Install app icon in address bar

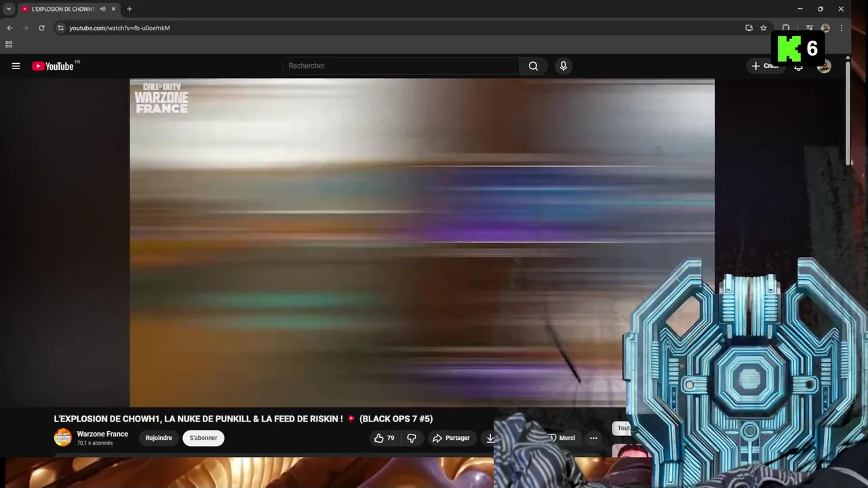(x=749, y=28)
